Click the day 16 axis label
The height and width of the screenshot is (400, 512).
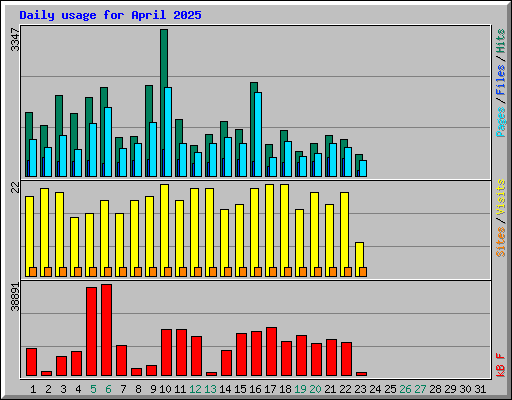255,389
